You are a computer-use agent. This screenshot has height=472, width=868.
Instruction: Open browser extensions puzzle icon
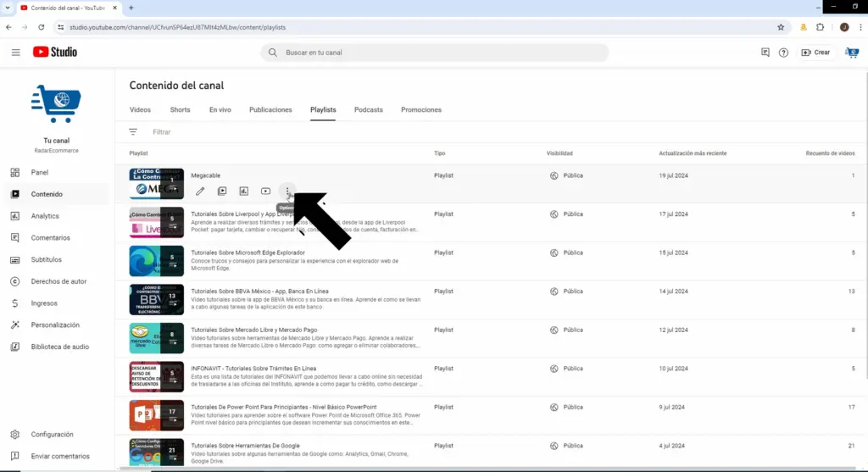tap(821, 27)
